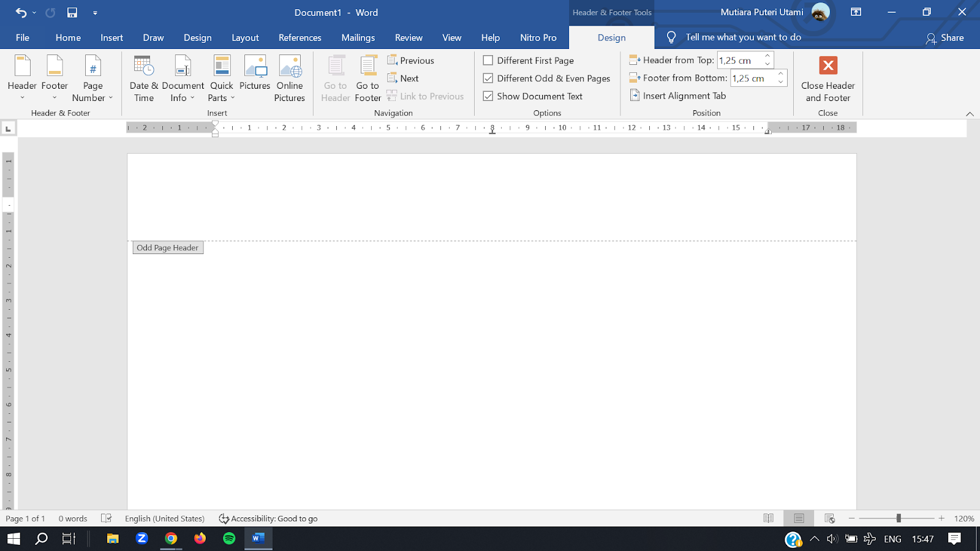This screenshot has height=551, width=980.
Task: Click first-line indent marker on ruler
Action: click(215, 124)
